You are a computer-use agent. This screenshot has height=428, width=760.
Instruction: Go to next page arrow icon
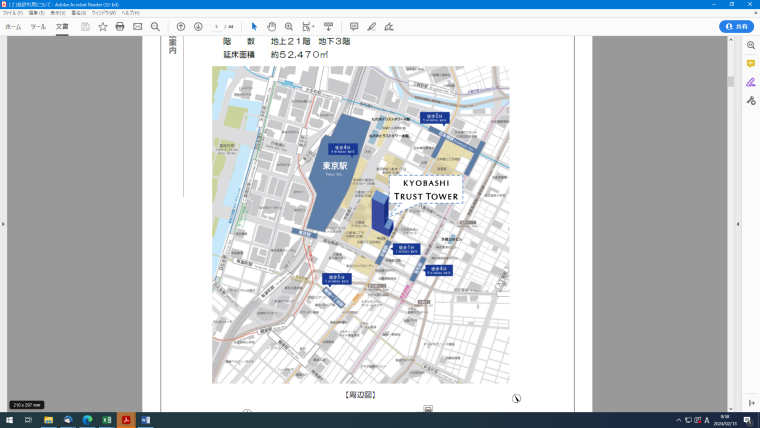click(198, 27)
